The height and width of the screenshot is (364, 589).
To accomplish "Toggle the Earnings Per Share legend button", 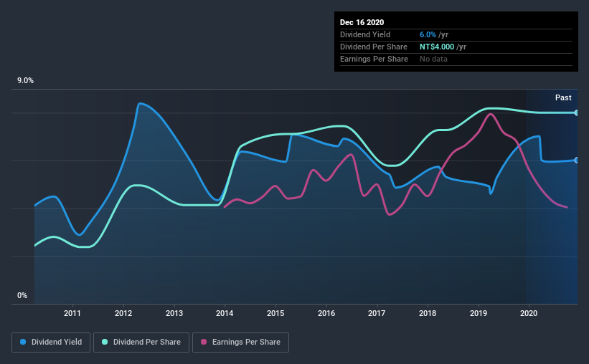I will [240, 343].
